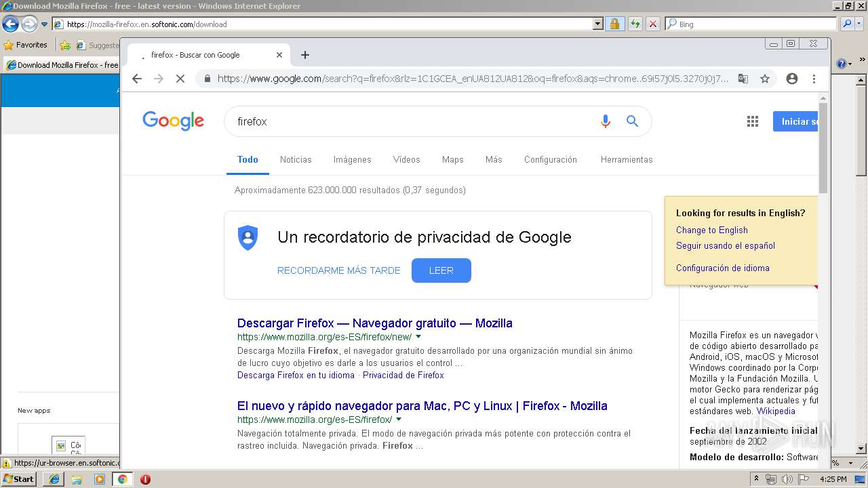Select the Todo search tab

click(248, 160)
